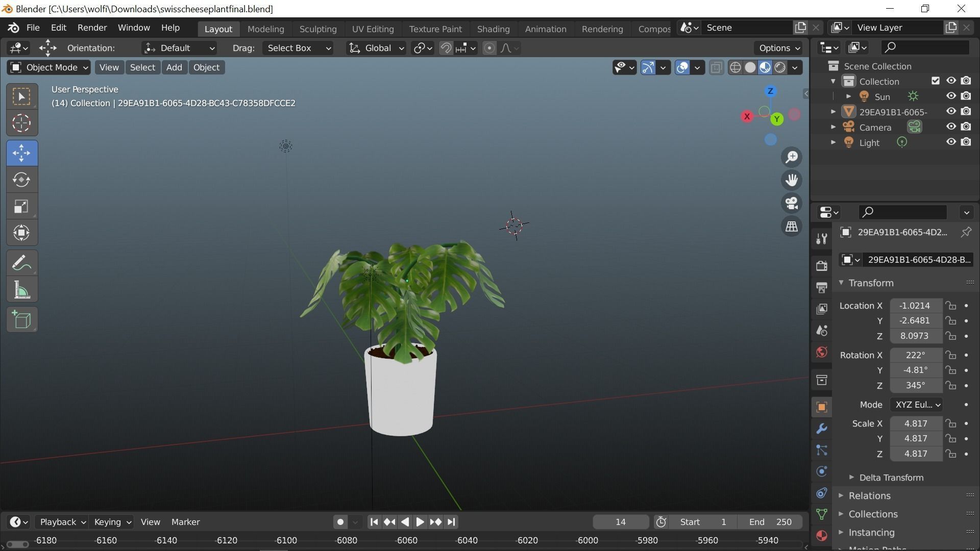Toggle X-ray display mode
980x551 pixels.
pos(716,67)
